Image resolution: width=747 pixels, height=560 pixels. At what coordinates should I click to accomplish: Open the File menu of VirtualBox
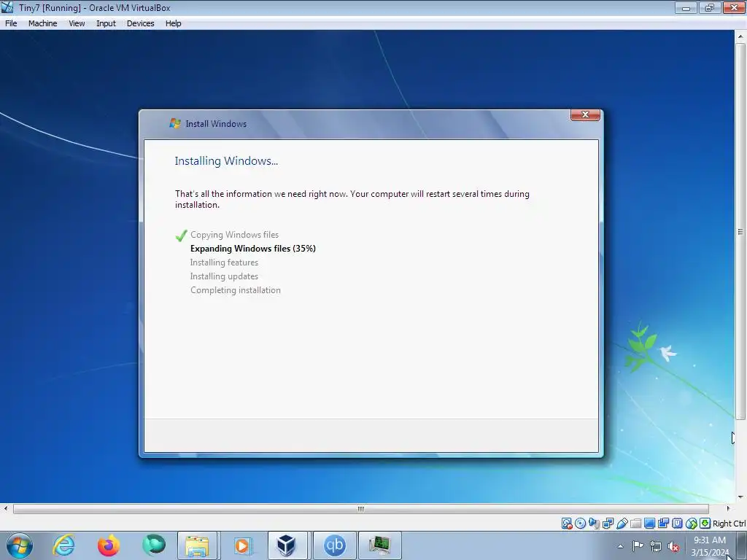(11, 23)
